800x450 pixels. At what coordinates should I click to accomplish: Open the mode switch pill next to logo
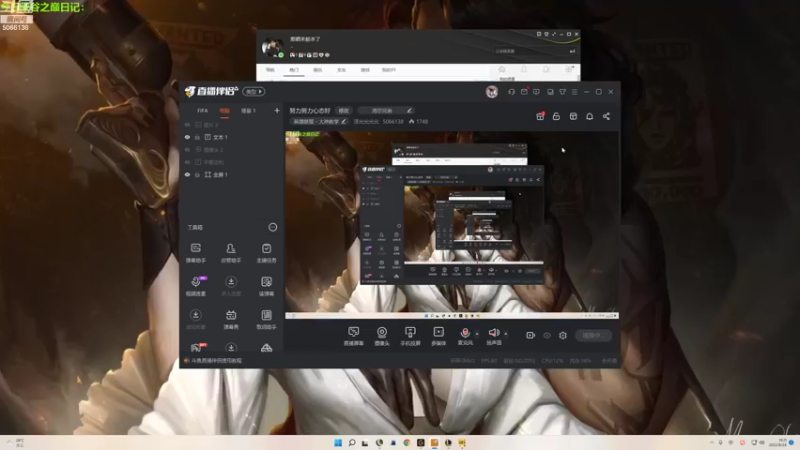[x=254, y=92]
